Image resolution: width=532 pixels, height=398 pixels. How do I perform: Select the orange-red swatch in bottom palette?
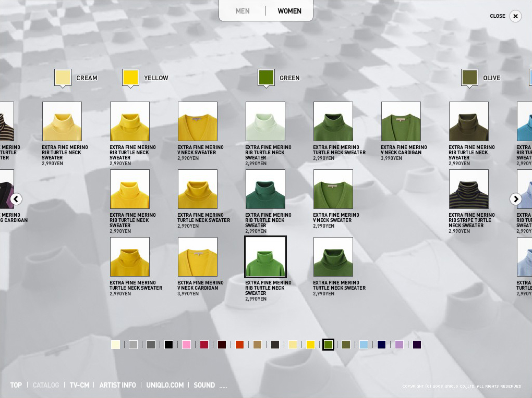[x=239, y=344]
